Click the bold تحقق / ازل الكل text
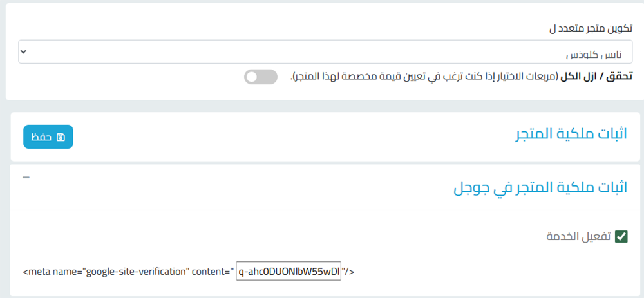644x298 pixels. tap(597, 77)
